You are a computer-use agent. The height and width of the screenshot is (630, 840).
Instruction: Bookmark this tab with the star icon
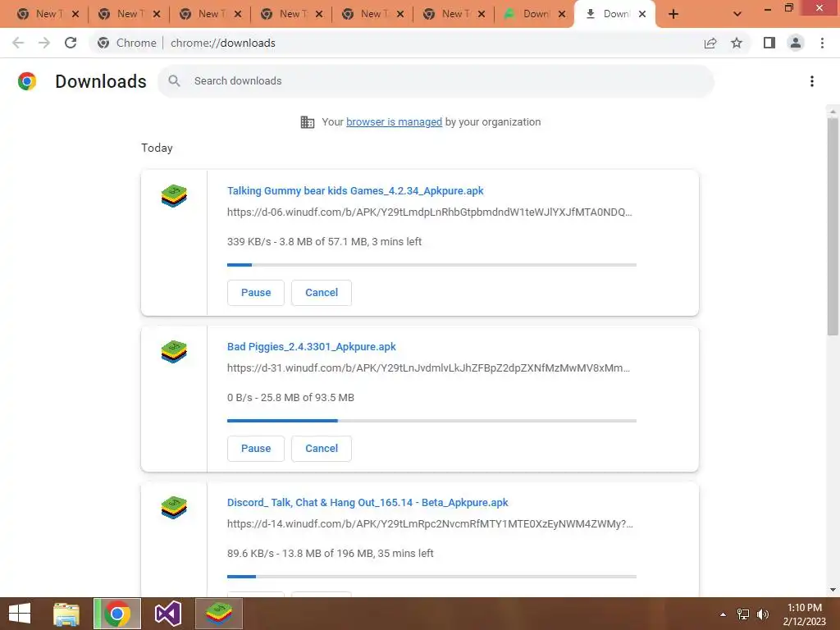point(737,43)
